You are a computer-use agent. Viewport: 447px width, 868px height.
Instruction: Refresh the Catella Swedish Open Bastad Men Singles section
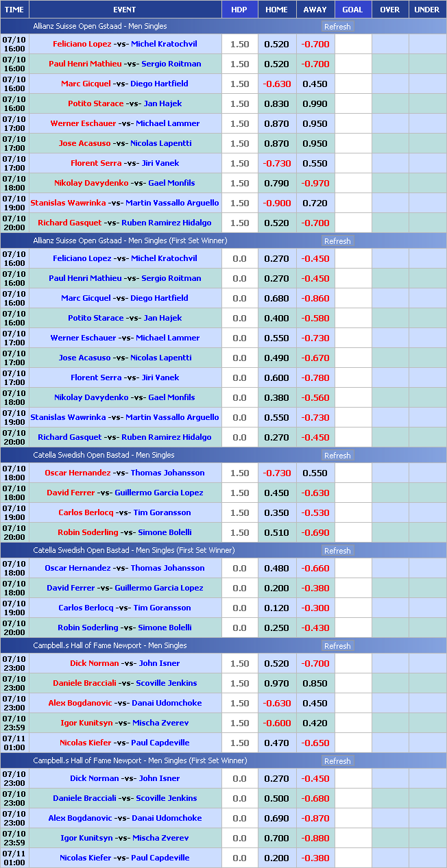coord(337,456)
